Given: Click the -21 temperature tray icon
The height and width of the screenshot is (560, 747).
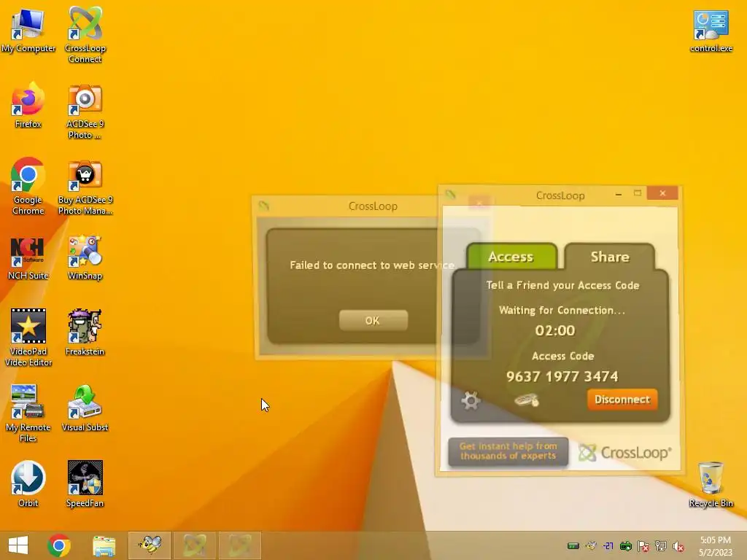Looking at the screenshot, I should [608, 545].
